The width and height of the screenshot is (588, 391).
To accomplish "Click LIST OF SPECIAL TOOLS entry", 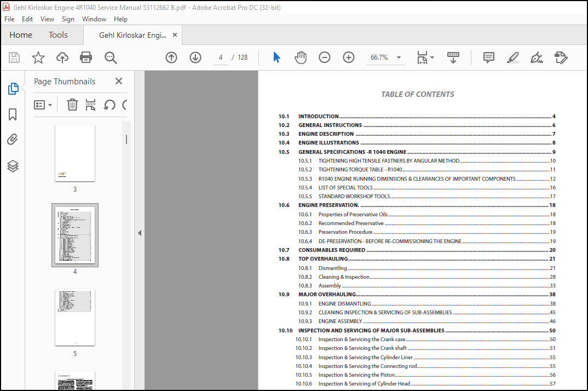I will click(426, 188).
